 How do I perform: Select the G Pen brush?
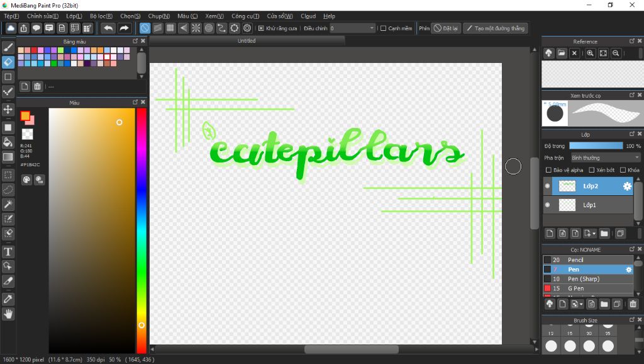coord(588,288)
